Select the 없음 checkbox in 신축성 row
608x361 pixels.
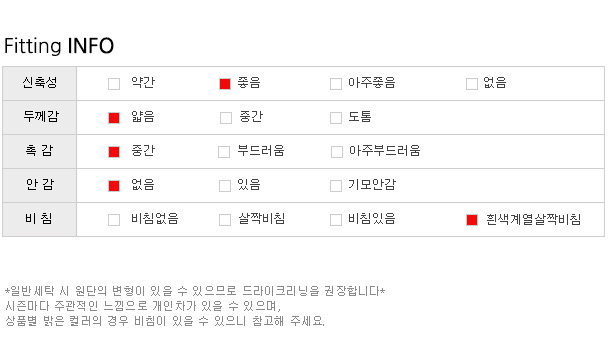coord(472,84)
